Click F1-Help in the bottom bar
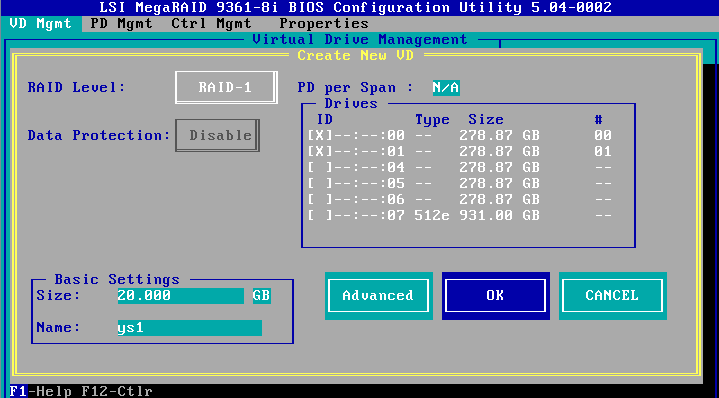The height and width of the screenshot is (398, 719). click(40, 391)
